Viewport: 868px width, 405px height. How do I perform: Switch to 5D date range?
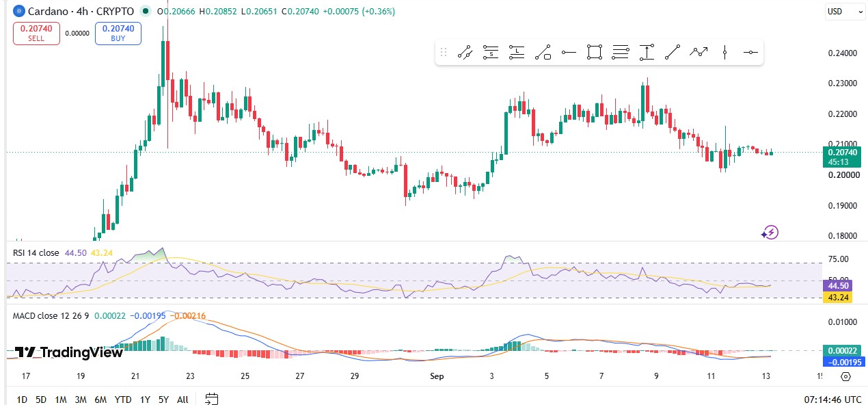pos(41,400)
